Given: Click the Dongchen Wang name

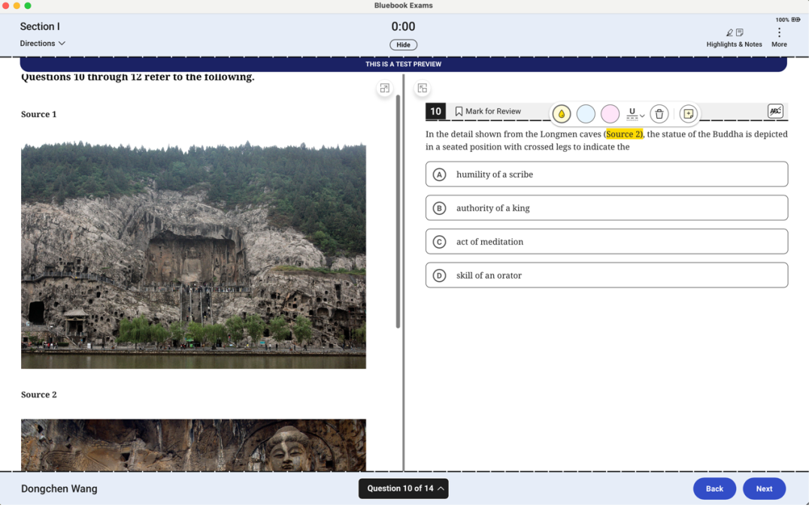Looking at the screenshot, I should pos(59,489).
